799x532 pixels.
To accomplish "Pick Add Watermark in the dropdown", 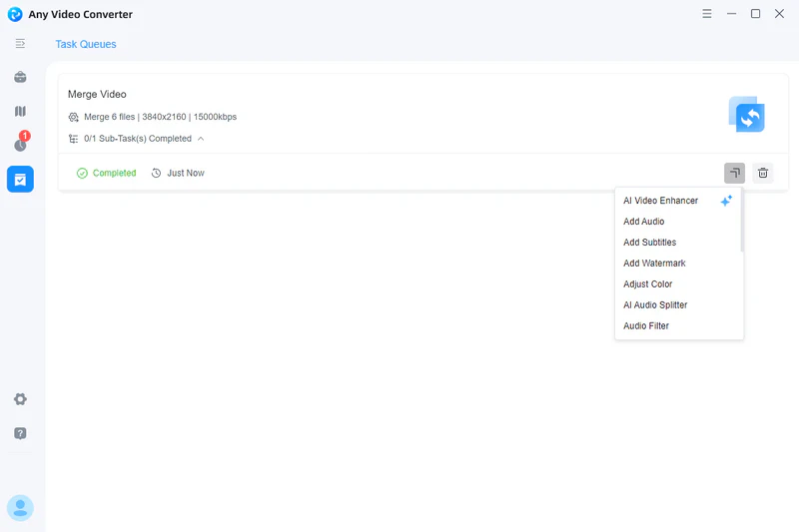I will coord(654,264).
